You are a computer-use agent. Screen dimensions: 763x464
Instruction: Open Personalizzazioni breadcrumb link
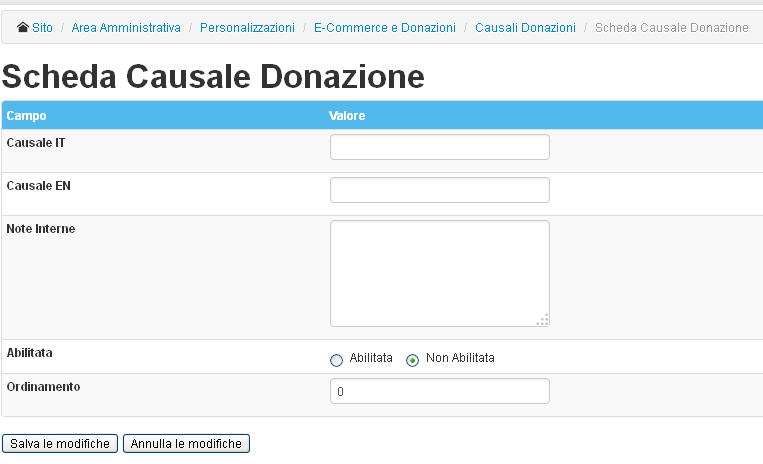point(247,28)
